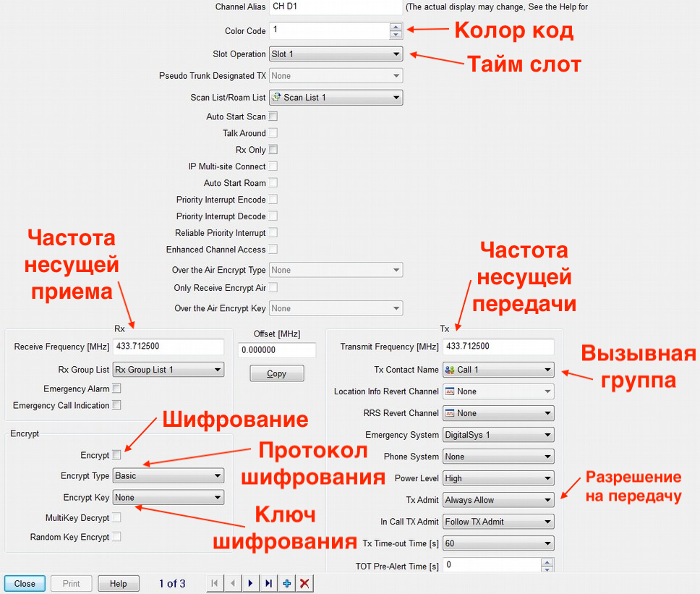Jump to the last channel record
This screenshot has height=594, width=700.
click(268, 582)
